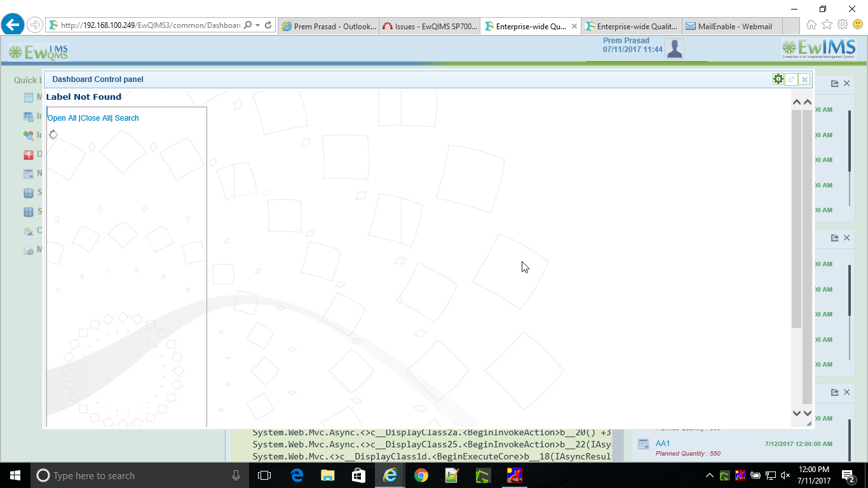
Task: Switch to second Enterprise-wide Qualit... tab
Action: tap(632, 26)
